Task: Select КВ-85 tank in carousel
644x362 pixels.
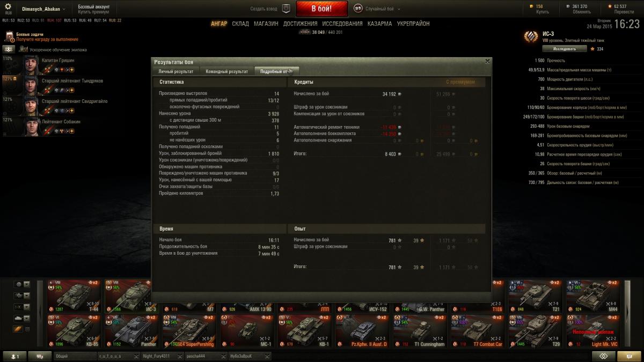Action: coord(74,331)
